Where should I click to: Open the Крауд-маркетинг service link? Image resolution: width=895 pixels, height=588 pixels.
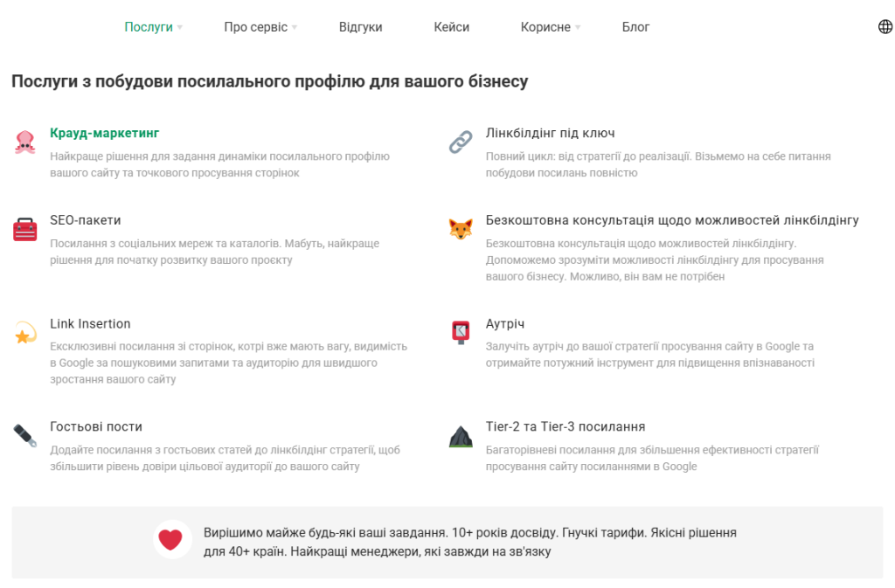(x=105, y=133)
